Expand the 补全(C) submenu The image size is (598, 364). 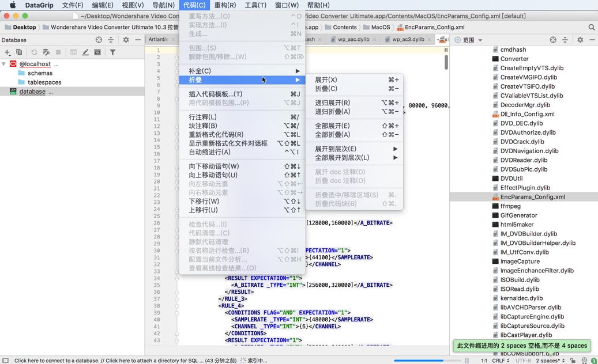[x=242, y=71]
